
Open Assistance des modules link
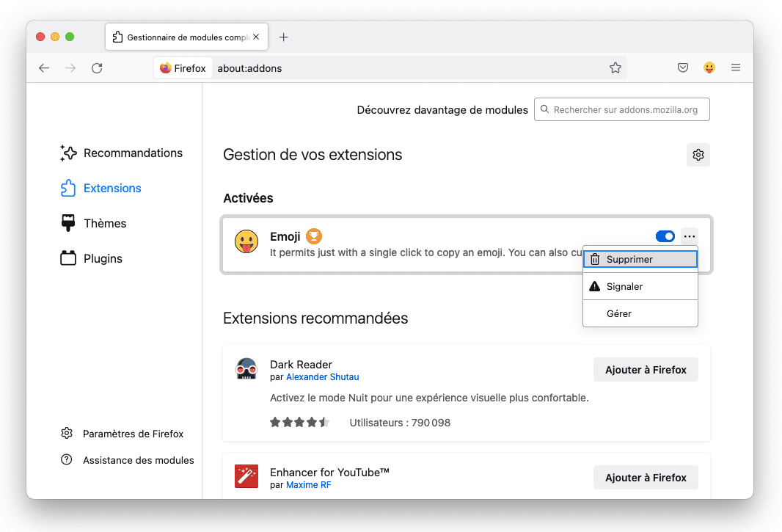[127, 460]
